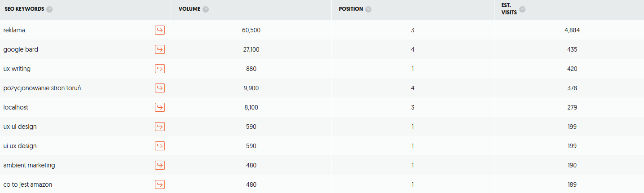644x193 pixels.
Task: Click the arrow icon for google bard
Action: tap(160, 49)
